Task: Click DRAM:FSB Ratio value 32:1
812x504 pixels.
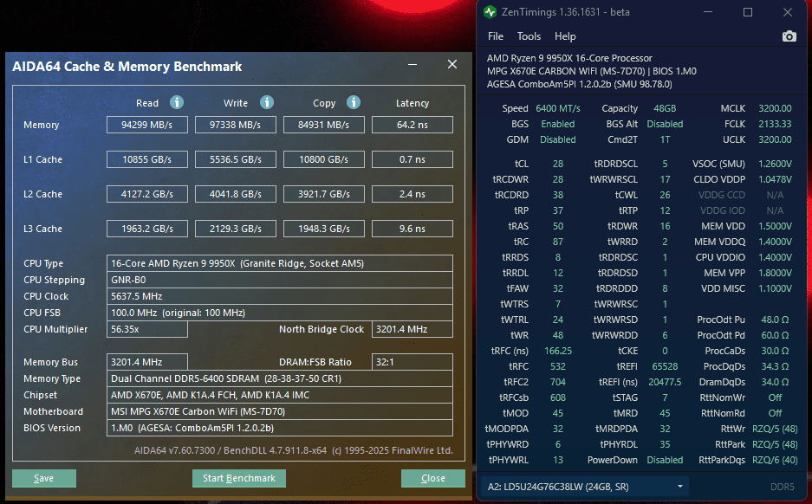Action: (412, 362)
